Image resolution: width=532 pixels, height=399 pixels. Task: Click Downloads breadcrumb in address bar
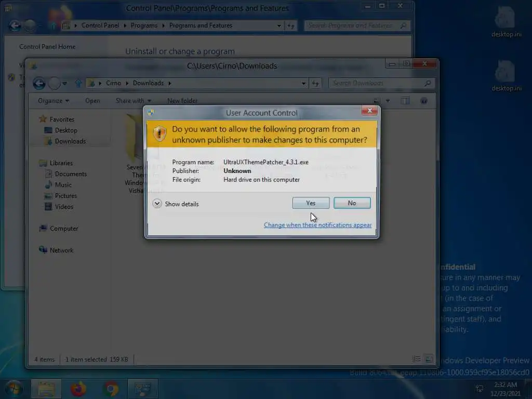pos(148,83)
